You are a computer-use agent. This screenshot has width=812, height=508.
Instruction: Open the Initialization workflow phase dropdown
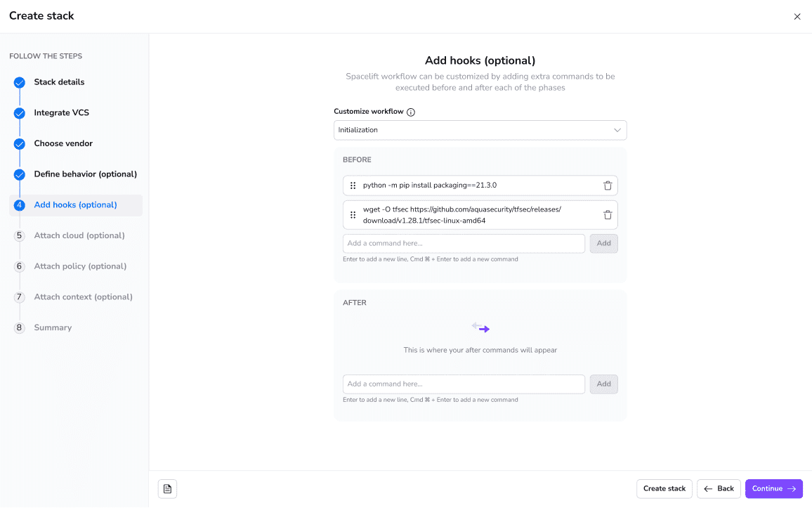(x=480, y=130)
